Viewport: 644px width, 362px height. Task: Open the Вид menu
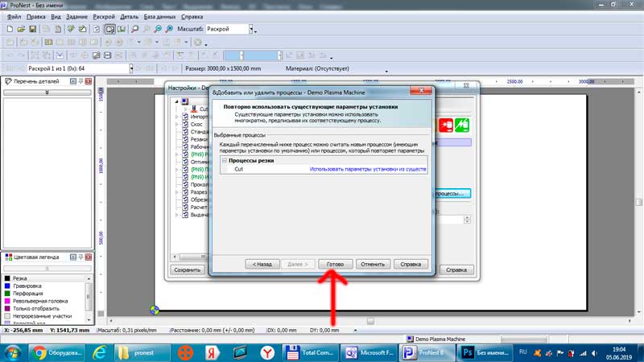click(x=56, y=17)
